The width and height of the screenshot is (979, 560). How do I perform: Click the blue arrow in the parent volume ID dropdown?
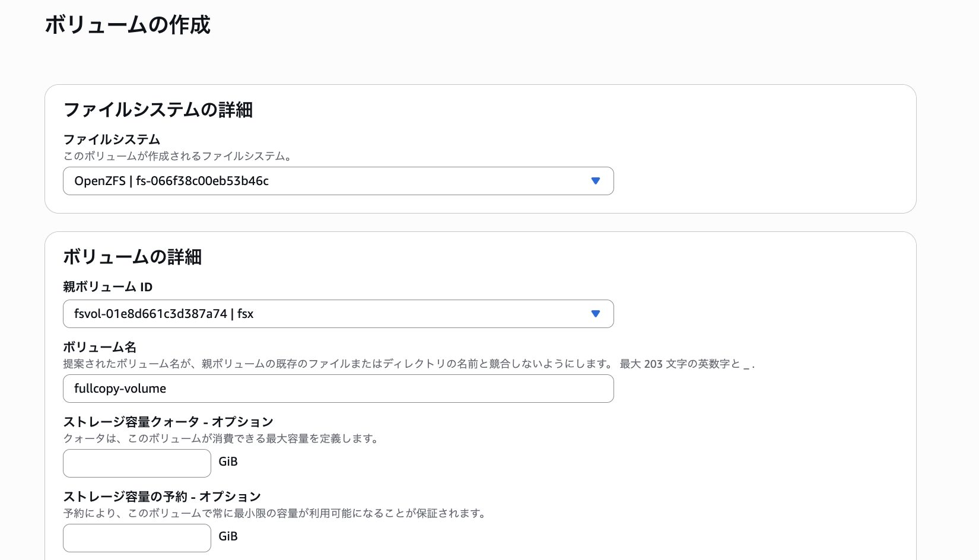click(x=596, y=314)
